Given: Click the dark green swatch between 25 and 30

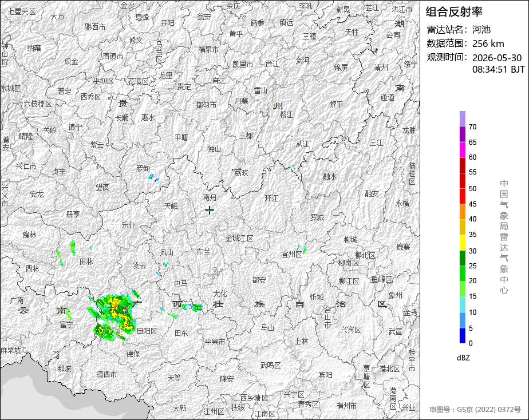Looking at the screenshot, I should (x=463, y=258).
